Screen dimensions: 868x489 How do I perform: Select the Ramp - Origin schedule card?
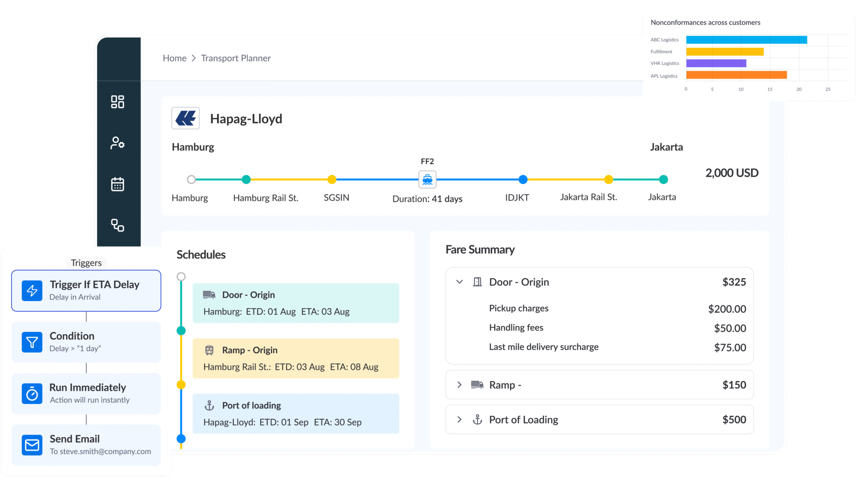click(296, 358)
